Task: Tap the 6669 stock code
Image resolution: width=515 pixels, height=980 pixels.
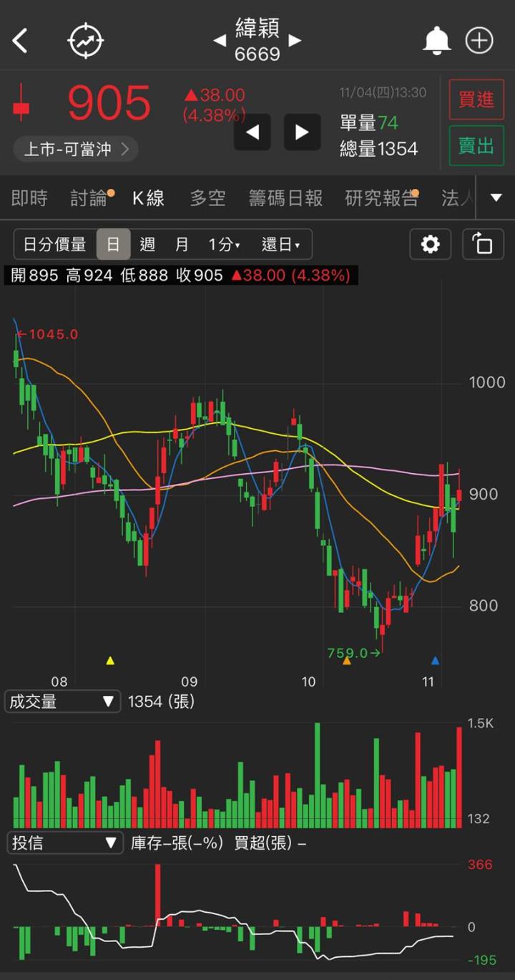Action: (257, 54)
